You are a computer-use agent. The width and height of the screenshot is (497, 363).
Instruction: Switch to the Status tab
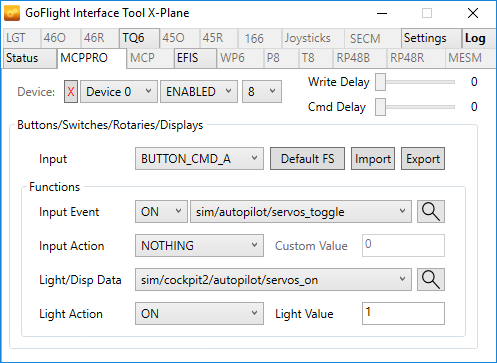click(x=30, y=58)
